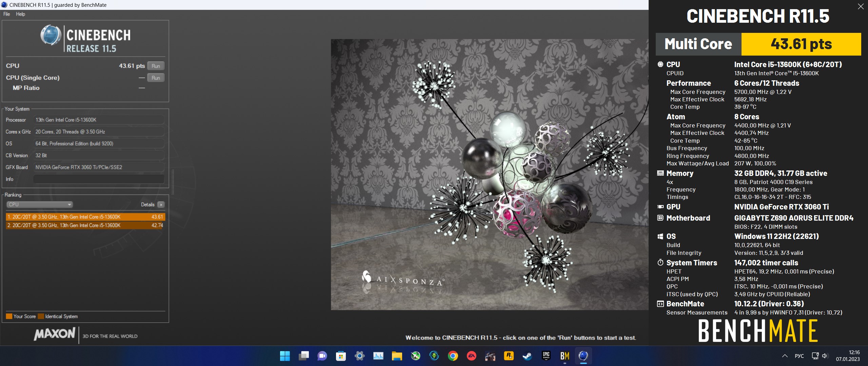This screenshot has width=868, height=366.
Task: Open the File menu
Action: click(x=6, y=14)
